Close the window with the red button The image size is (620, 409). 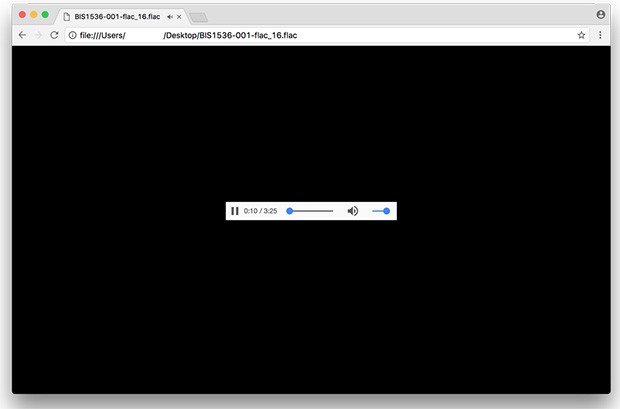(23, 15)
